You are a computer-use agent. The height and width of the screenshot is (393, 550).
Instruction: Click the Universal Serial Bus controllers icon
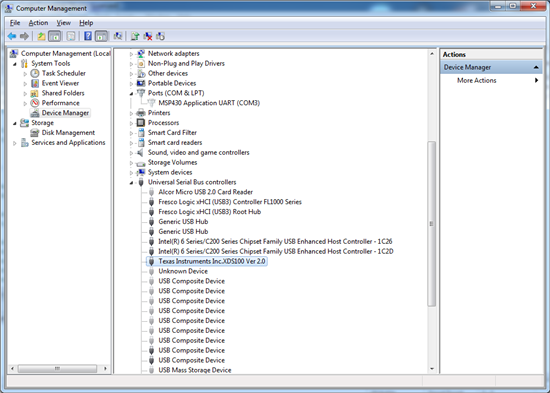[141, 182]
